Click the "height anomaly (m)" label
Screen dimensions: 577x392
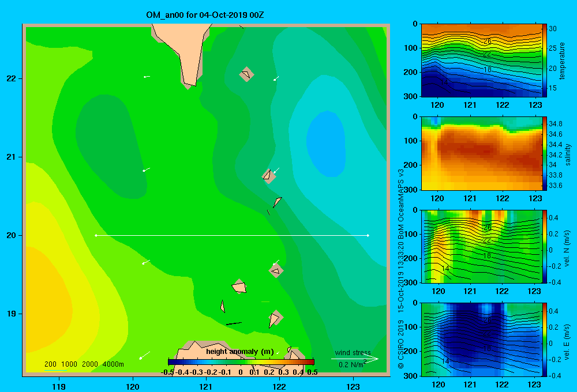tap(240, 352)
